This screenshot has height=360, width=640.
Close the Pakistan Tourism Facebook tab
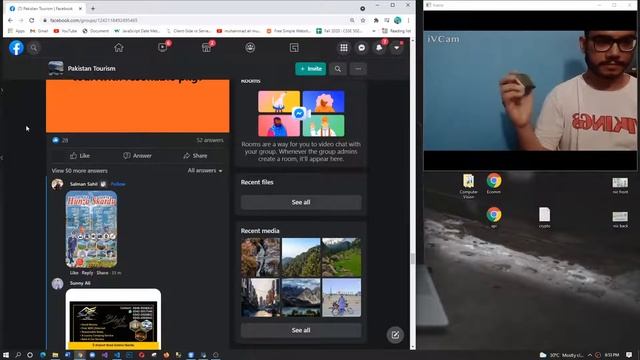80,8
